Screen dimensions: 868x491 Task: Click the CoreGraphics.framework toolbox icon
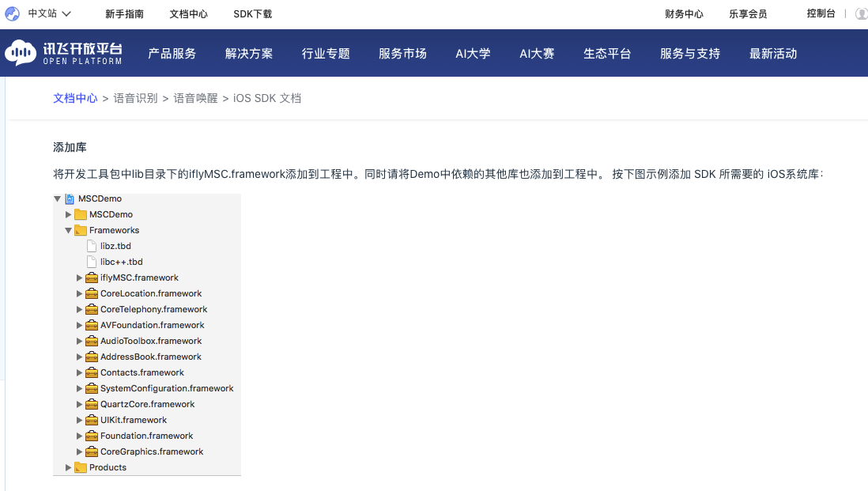point(92,451)
